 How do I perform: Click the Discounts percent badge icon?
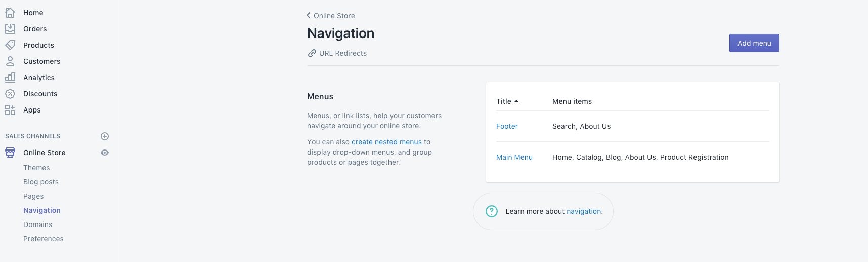10,94
